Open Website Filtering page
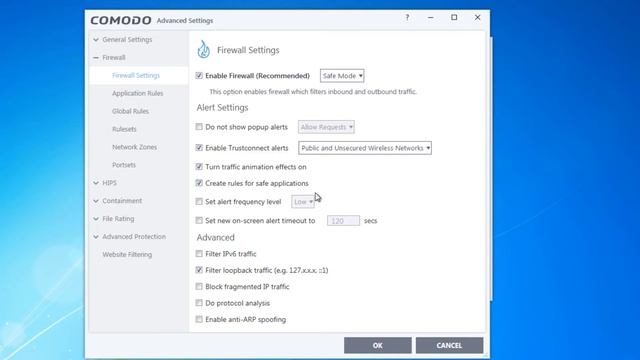 127,254
